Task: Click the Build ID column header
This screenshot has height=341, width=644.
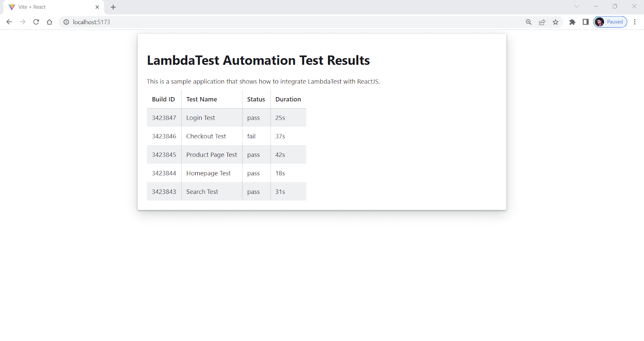Action: [x=163, y=99]
